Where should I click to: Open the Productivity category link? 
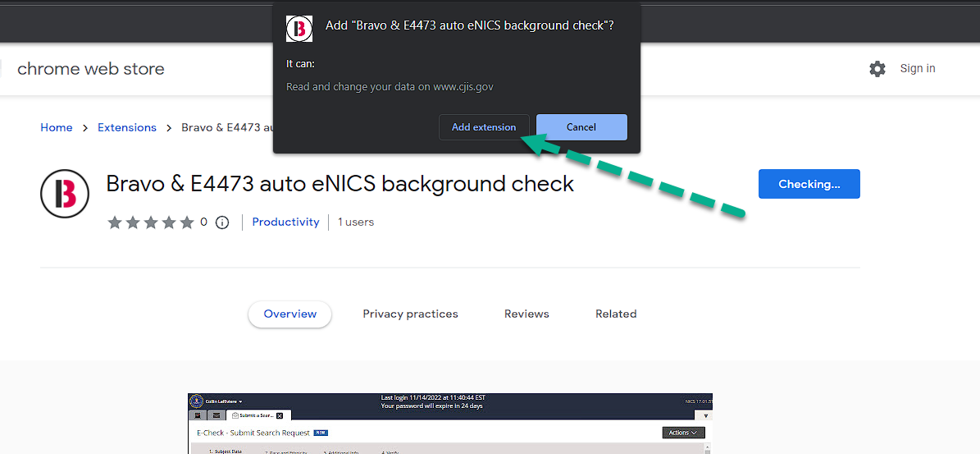pyautogui.click(x=285, y=222)
